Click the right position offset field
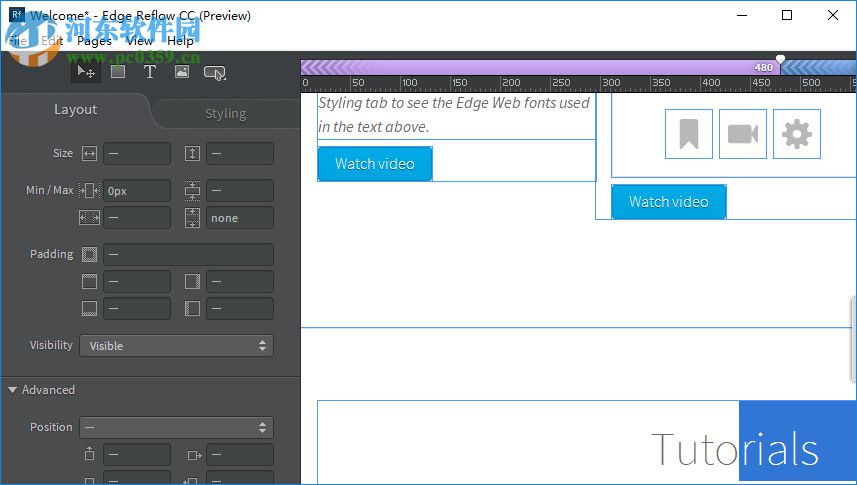 240,454
